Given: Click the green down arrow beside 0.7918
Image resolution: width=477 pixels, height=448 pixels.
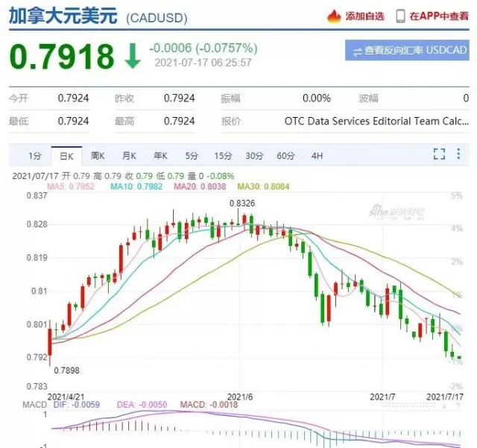Looking at the screenshot, I should (133, 56).
